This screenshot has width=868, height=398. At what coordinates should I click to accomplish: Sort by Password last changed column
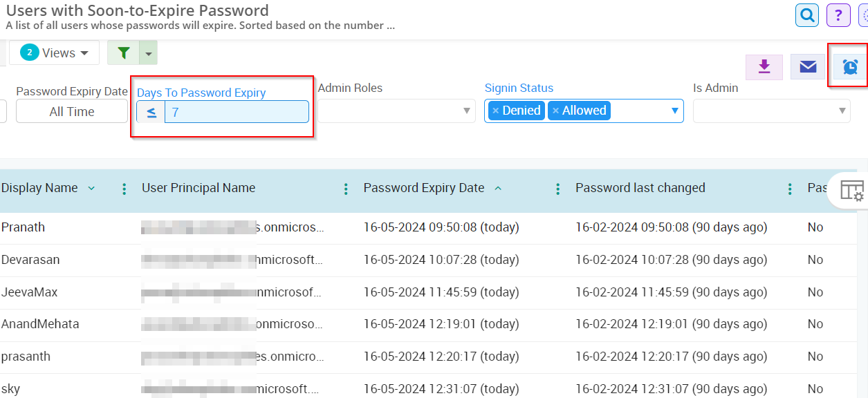click(x=640, y=188)
